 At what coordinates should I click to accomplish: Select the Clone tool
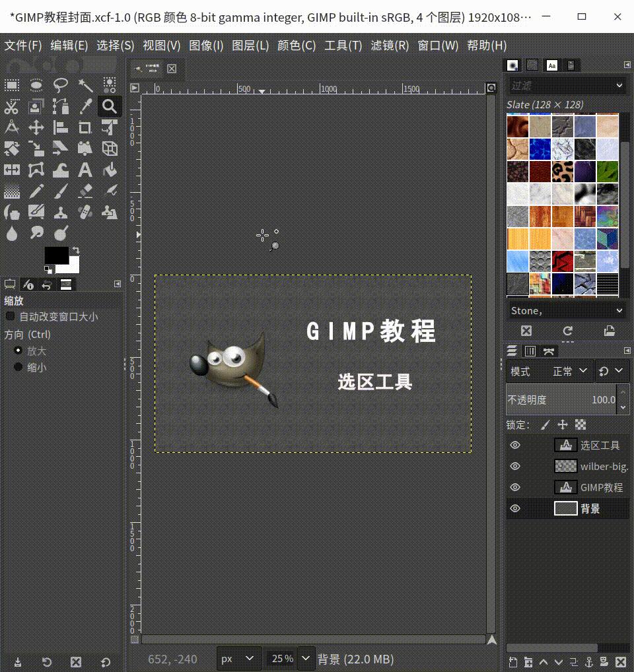(60, 212)
